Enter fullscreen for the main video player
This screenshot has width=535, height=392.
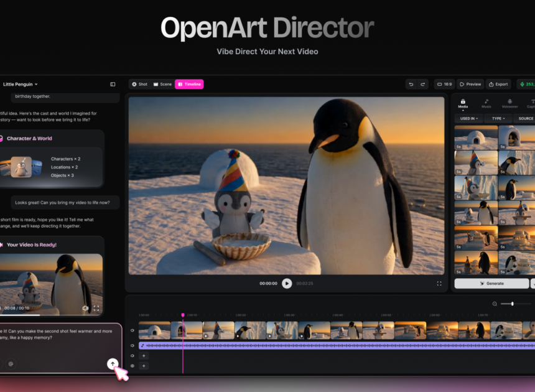(439, 284)
